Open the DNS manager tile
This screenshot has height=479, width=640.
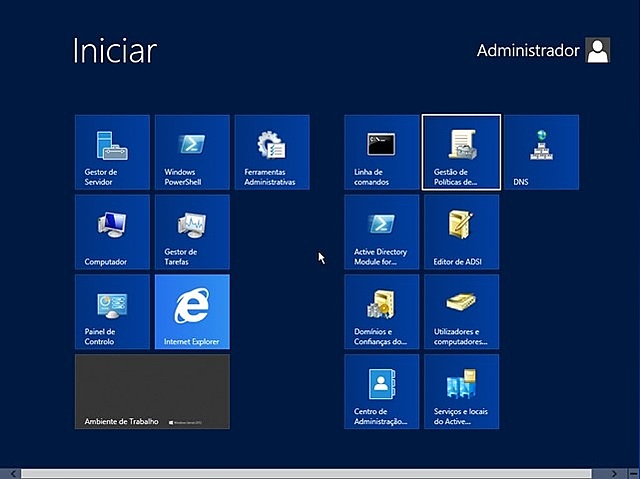(542, 152)
